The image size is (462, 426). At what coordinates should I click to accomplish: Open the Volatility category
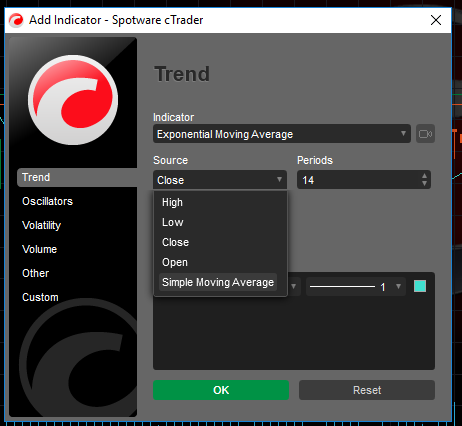pos(42,225)
